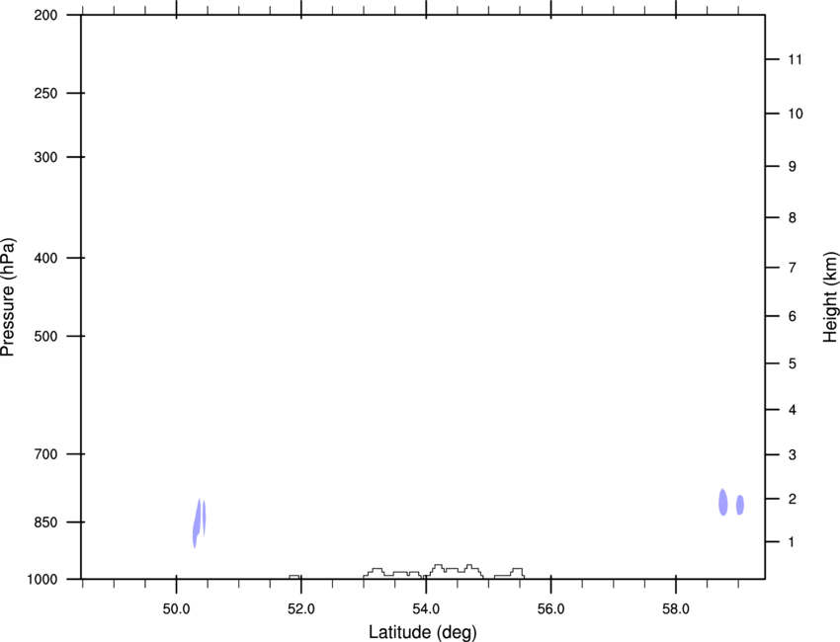This screenshot has height=642, width=840.
Task: Click the thin blue sliver right of the 50.3 blob
Action: click(205, 518)
